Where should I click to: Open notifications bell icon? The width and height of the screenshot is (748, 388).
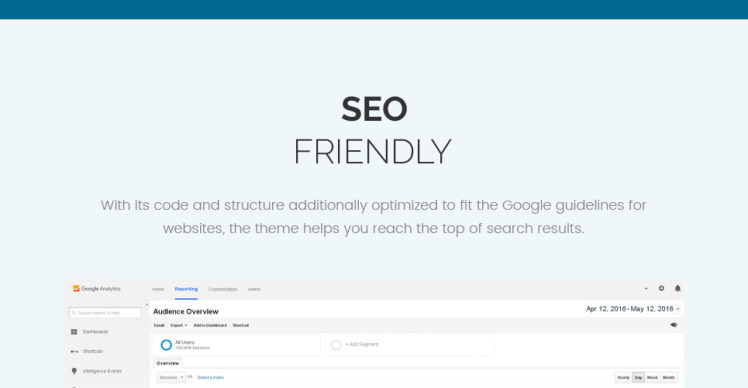[677, 288]
